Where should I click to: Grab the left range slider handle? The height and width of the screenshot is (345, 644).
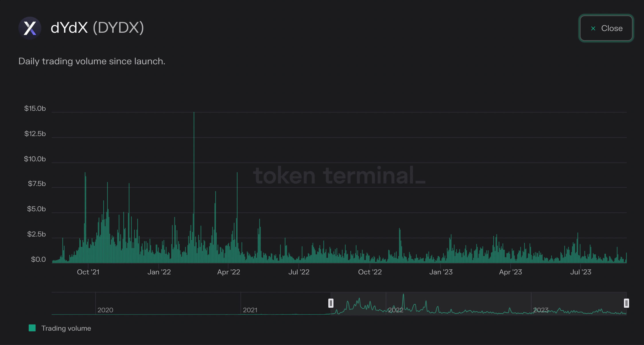coord(331,303)
